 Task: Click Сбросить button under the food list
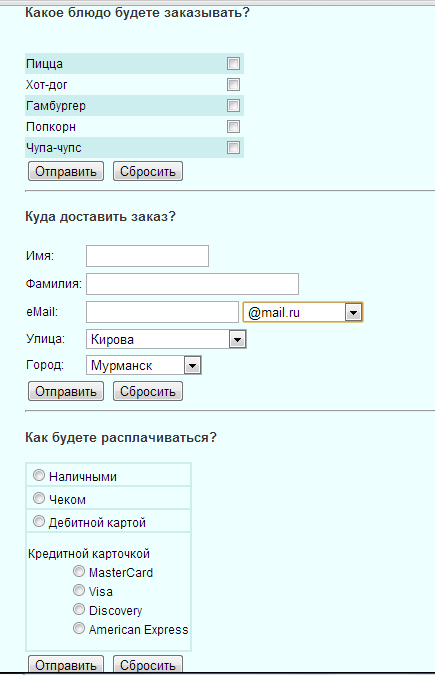(x=148, y=171)
